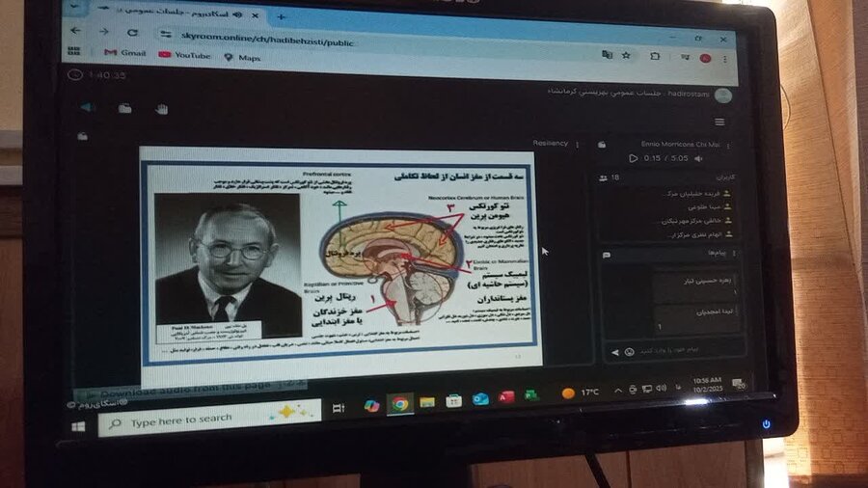Send the chat message with arrow icon
The width and height of the screenshot is (868, 488).
(x=615, y=352)
